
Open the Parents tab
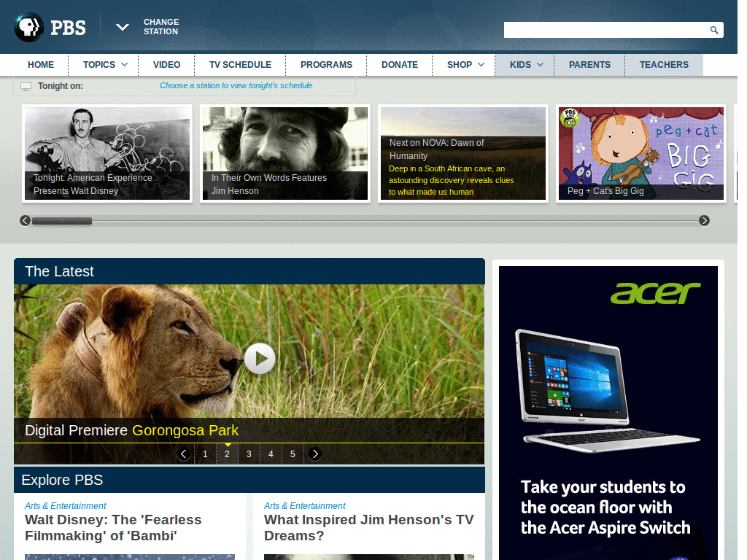tap(589, 65)
